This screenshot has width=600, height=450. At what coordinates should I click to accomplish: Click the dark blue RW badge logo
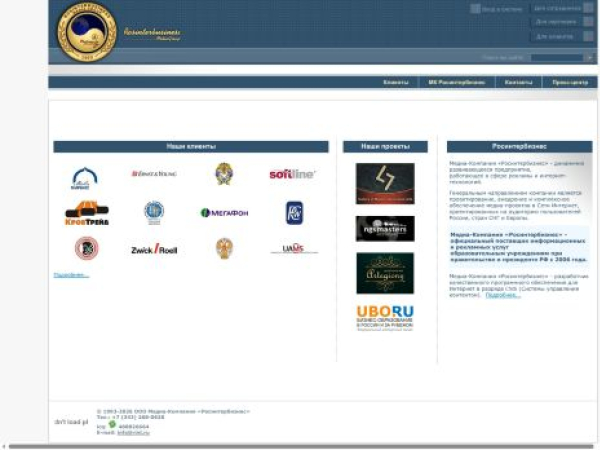(x=294, y=213)
